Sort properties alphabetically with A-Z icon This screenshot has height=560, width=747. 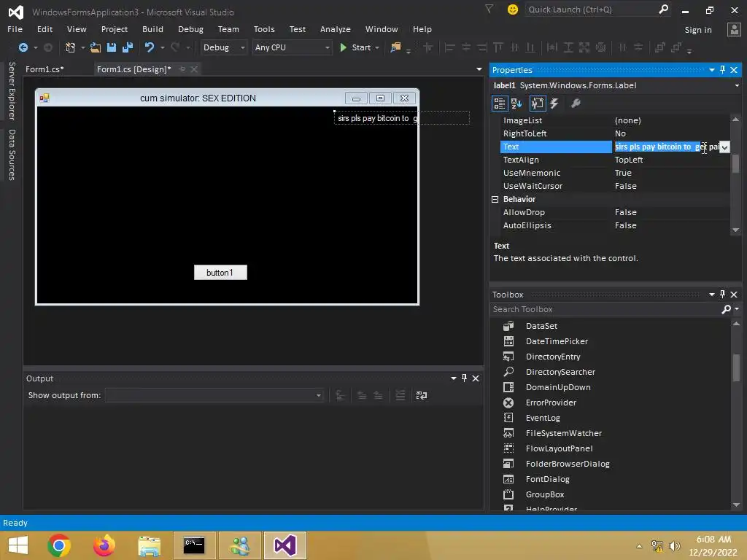(x=516, y=104)
